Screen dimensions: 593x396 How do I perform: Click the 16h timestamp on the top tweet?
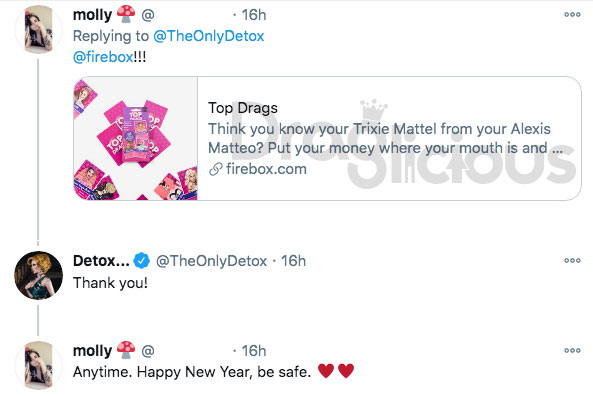point(254,15)
